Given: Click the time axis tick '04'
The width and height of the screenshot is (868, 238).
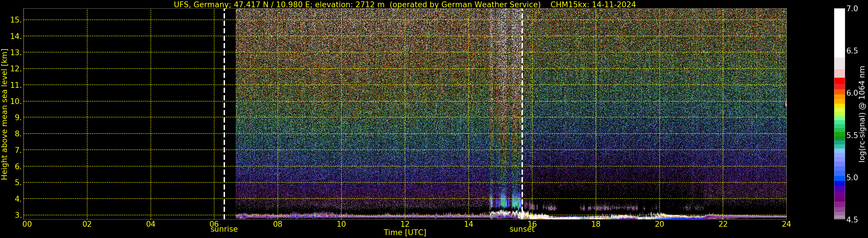Looking at the screenshot, I should pyautogui.click(x=151, y=224).
